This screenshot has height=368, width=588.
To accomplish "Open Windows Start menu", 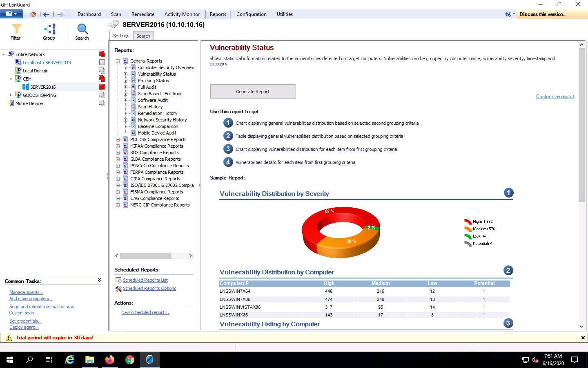I will pos(10,360).
